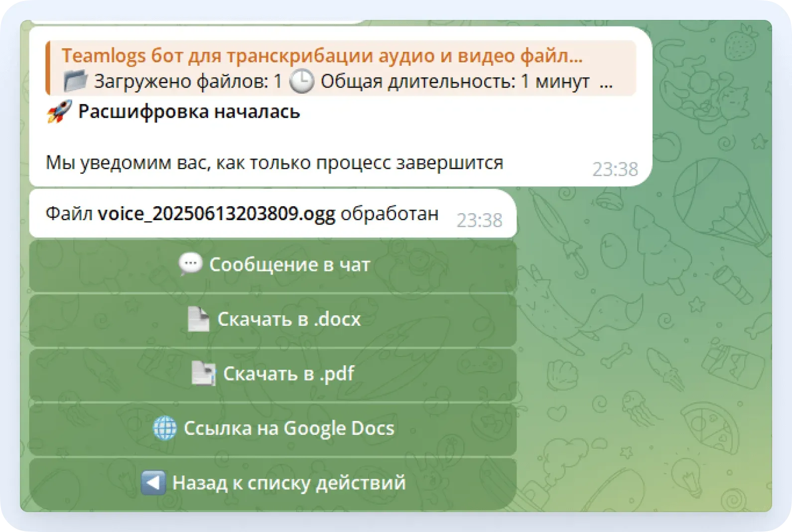Open 'Ссылка на Google Docs' button
Screen dimensions: 792x532
point(273,428)
